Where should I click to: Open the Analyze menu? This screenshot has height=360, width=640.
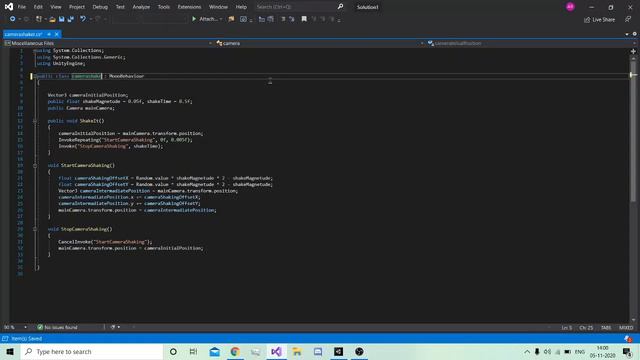tap(141, 7)
